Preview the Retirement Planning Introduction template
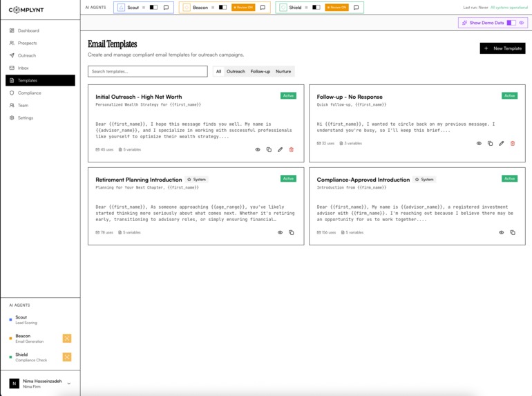Screen dimensions: 532x396 (x=281, y=232)
